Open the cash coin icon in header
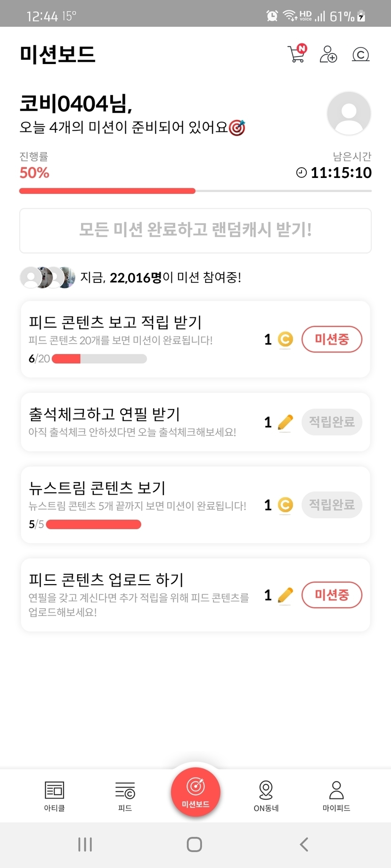The height and width of the screenshot is (868, 391). point(360,55)
